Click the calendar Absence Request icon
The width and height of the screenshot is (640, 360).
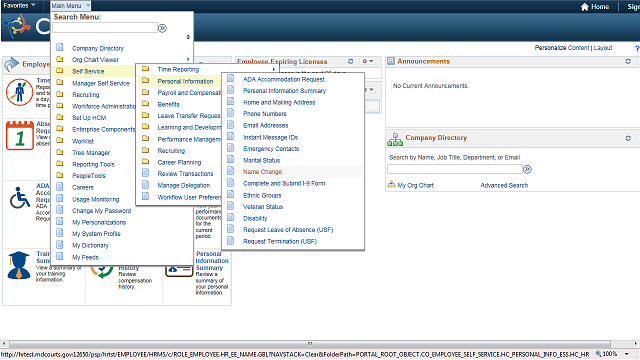click(20, 135)
